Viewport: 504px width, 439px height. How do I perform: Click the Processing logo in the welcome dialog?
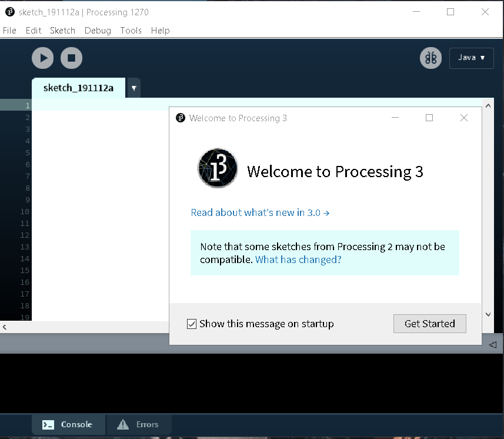[x=217, y=168]
